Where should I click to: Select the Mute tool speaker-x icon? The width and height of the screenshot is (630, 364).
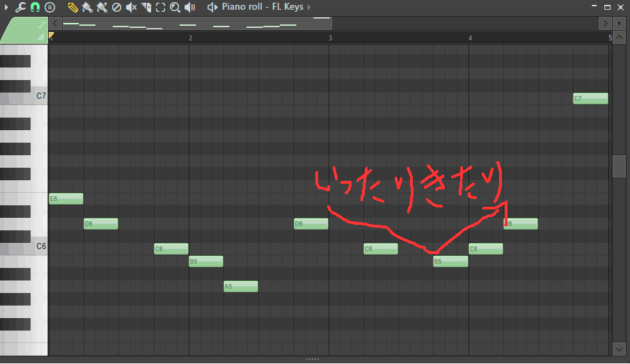click(x=131, y=7)
